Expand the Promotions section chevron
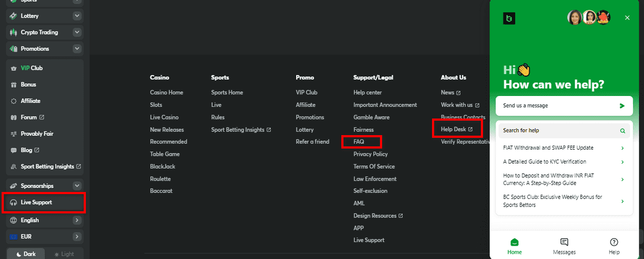Viewport: 644px width, 259px height. [x=77, y=49]
